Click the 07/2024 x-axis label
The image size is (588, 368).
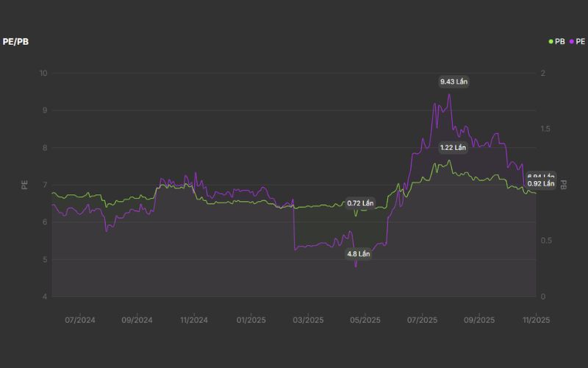pos(80,320)
